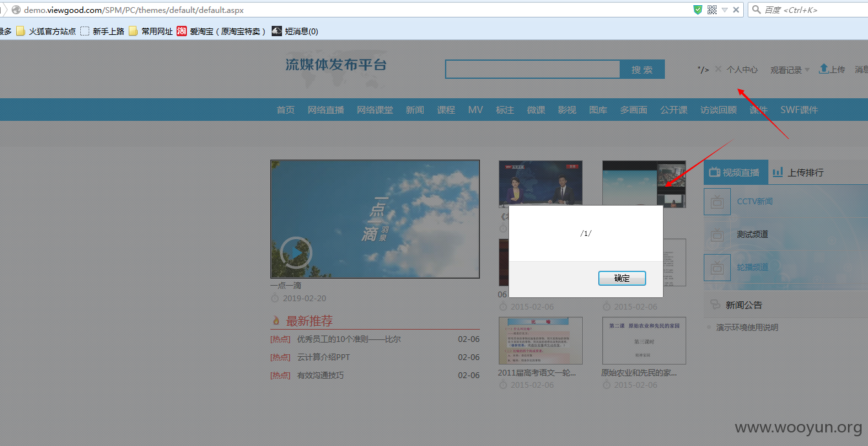Open the 微课 menu item

[536, 110]
